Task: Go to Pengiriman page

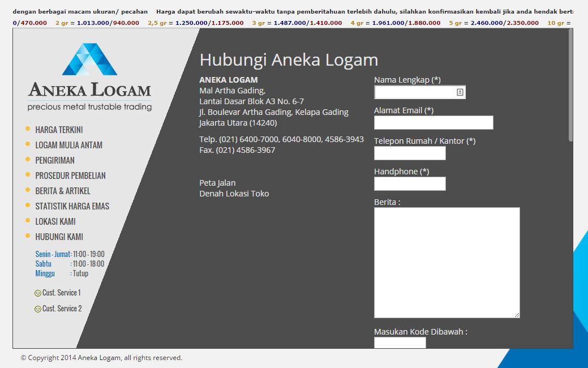Action: coord(55,161)
